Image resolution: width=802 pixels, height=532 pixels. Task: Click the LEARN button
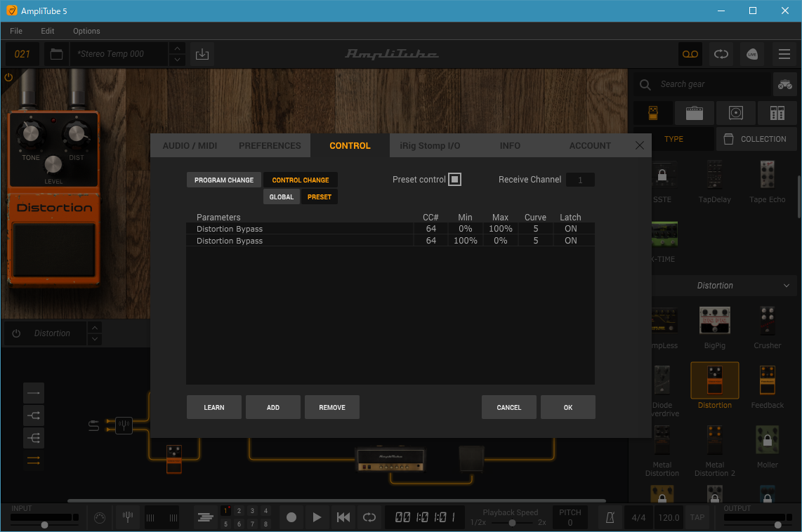(x=213, y=407)
